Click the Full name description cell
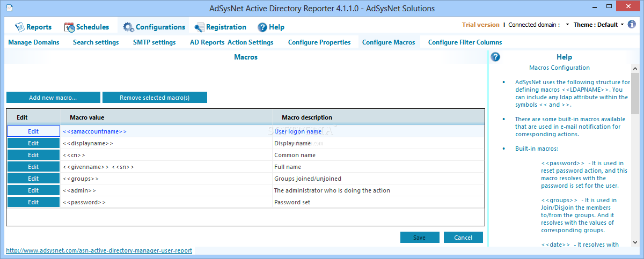 pos(378,167)
